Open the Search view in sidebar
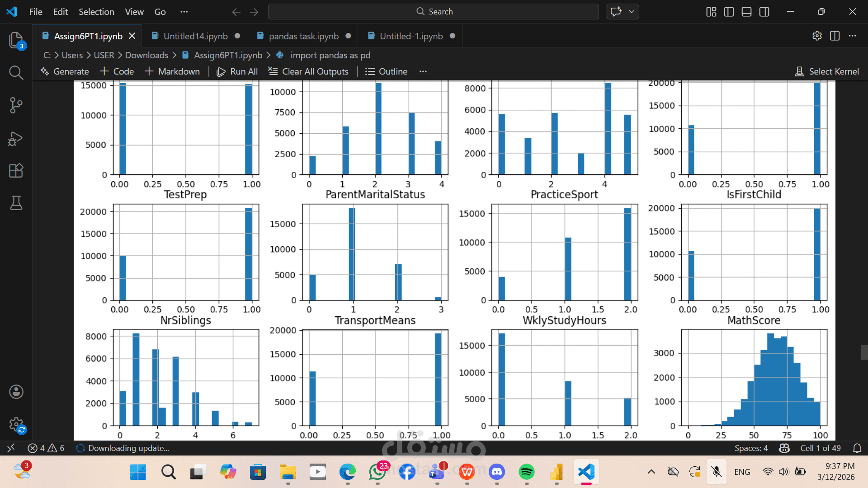The image size is (868, 488). [16, 72]
